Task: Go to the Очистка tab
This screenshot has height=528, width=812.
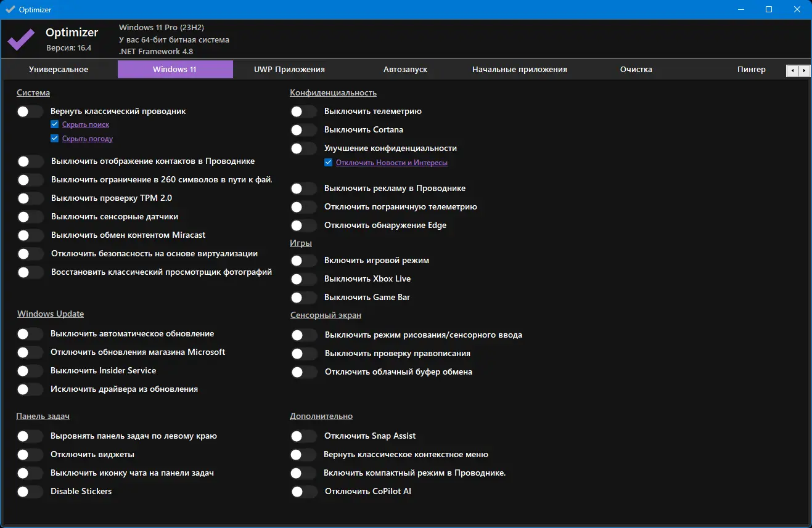Action: click(636, 70)
